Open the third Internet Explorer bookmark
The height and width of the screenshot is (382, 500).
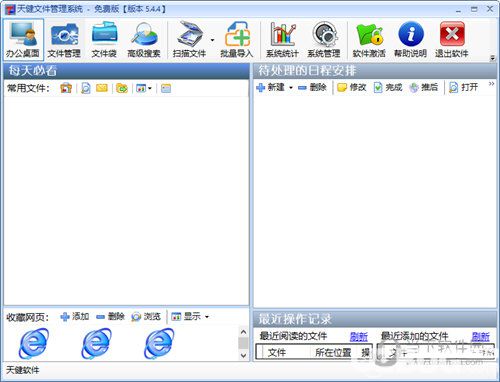159,343
